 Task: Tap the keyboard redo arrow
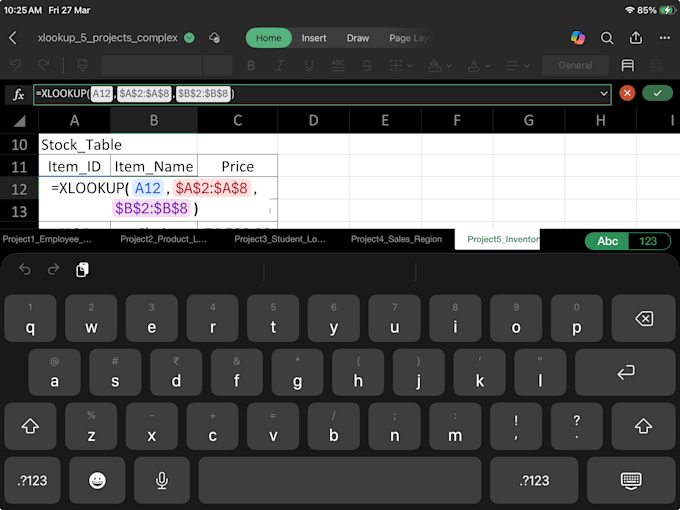(53, 270)
